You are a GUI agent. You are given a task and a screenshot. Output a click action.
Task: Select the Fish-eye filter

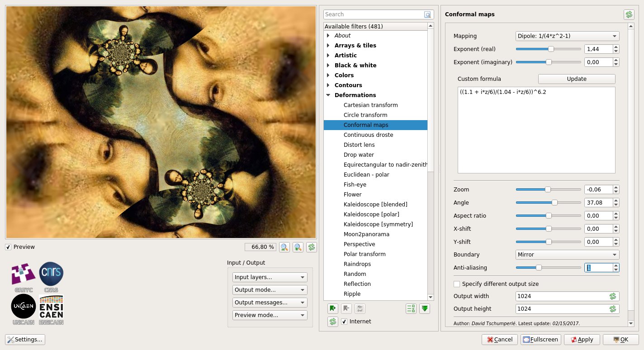355,185
